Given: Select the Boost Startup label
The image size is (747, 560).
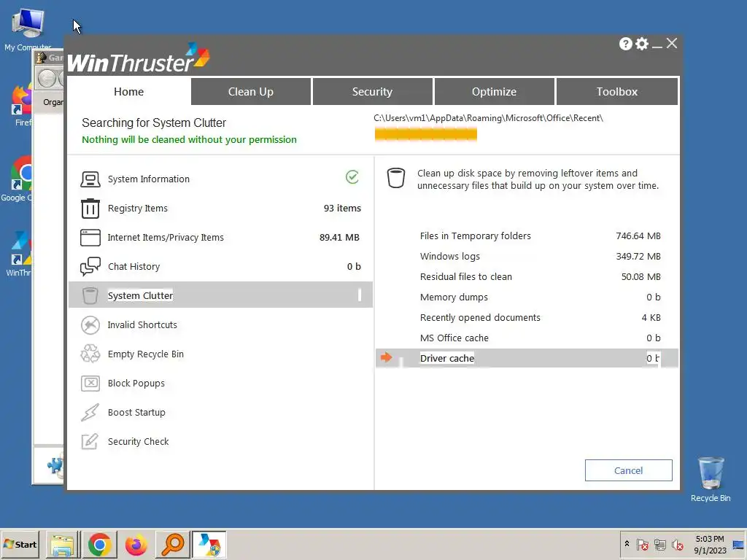Looking at the screenshot, I should click(x=136, y=413).
